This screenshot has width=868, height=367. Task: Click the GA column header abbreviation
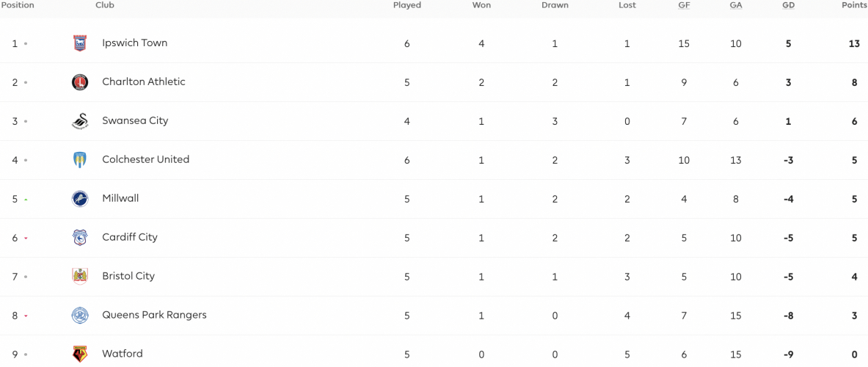[735, 6]
